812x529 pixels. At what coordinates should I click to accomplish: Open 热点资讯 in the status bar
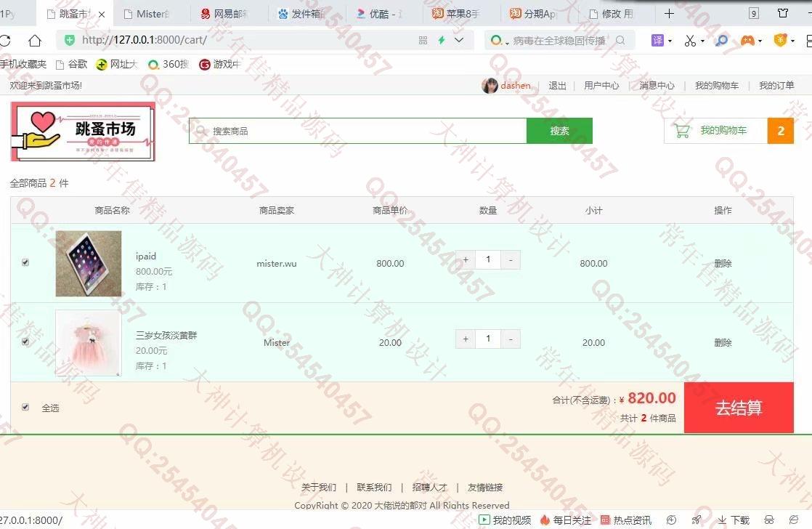click(625, 520)
